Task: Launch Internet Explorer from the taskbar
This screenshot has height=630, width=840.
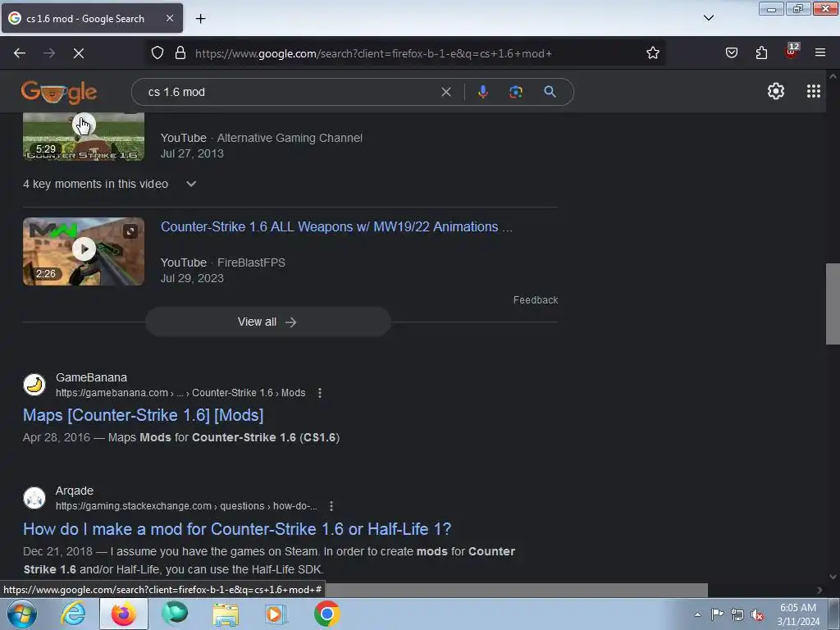Action: (73, 614)
